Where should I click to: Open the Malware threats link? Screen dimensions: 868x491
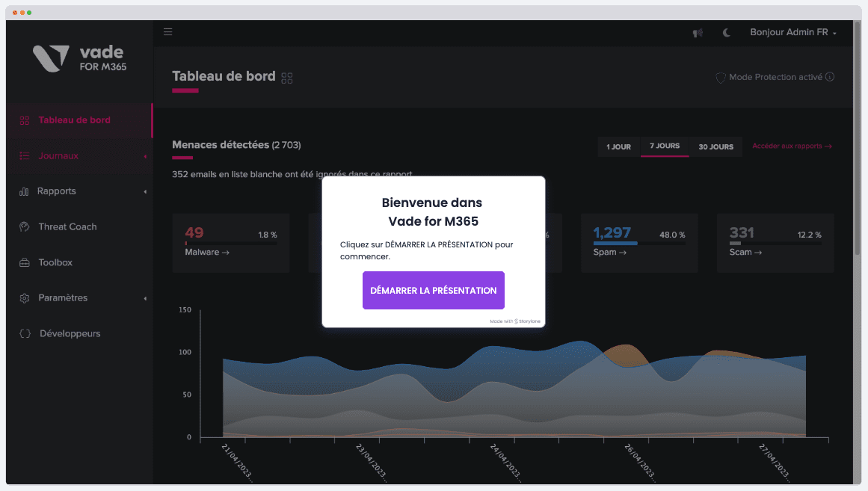coord(207,253)
